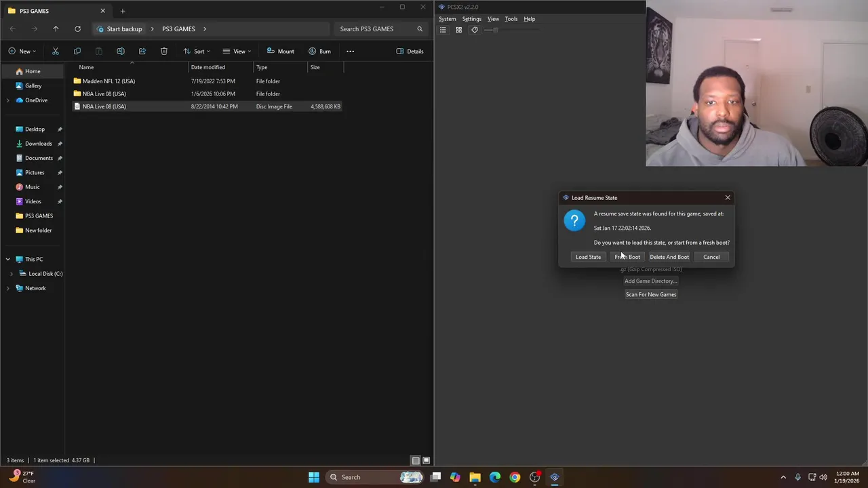
Task: Delete selected file with trash icon
Action: tap(164, 52)
